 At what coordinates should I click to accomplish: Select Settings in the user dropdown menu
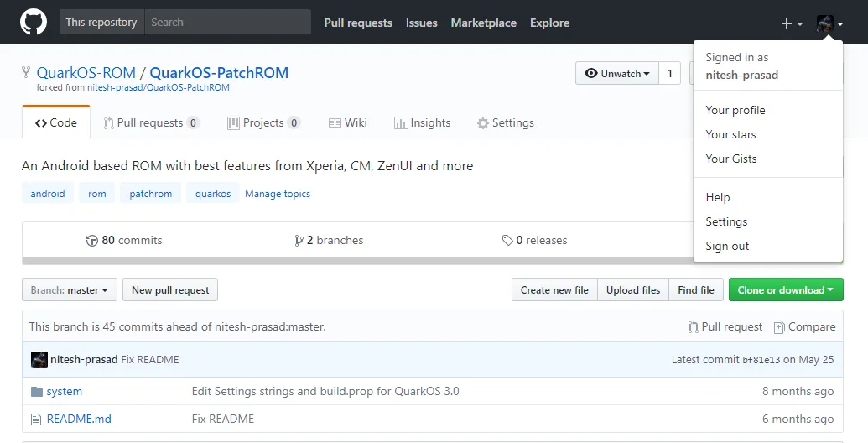[768, 221]
